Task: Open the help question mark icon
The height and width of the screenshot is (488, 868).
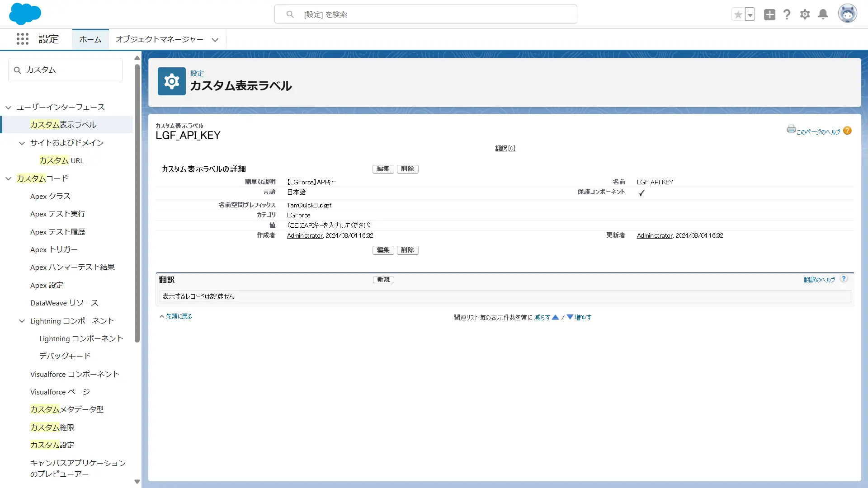Action: (x=787, y=14)
